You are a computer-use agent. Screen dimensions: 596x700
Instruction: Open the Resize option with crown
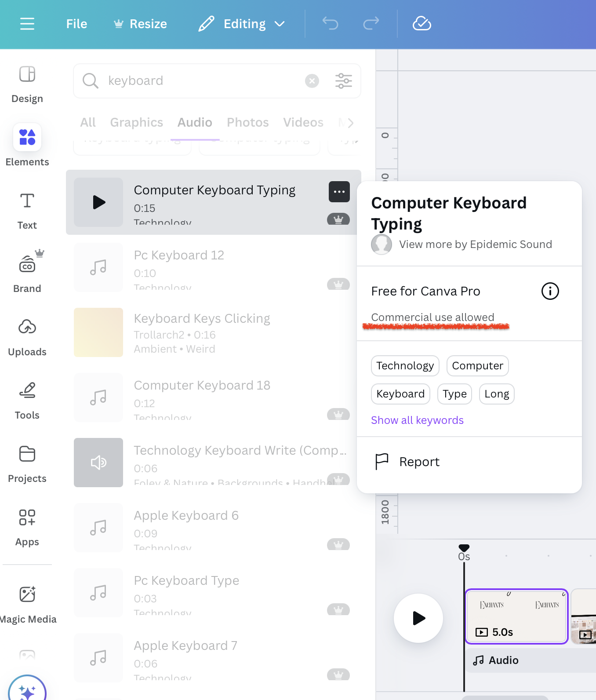(140, 24)
